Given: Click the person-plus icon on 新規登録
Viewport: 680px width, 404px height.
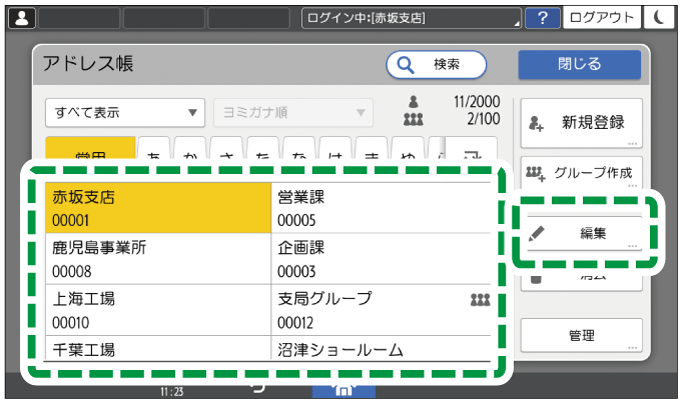Looking at the screenshot, I should [x=536, y=124].
